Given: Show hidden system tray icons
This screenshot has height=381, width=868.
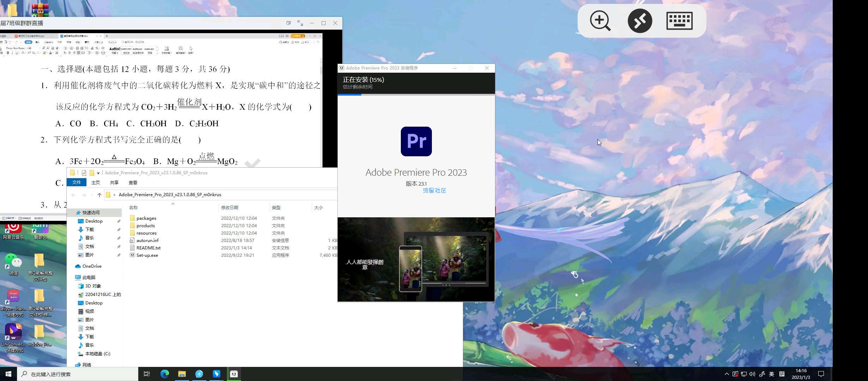Looking at the screenshot, I should (x=727, y=374).
